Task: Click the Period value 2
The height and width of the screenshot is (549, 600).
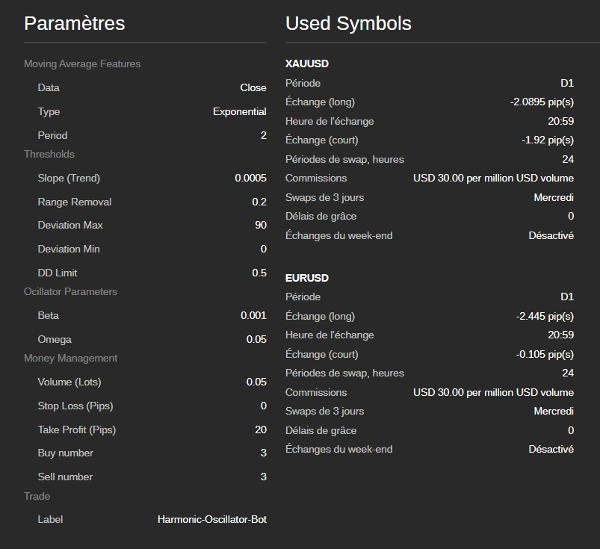Action: point(263,136)
